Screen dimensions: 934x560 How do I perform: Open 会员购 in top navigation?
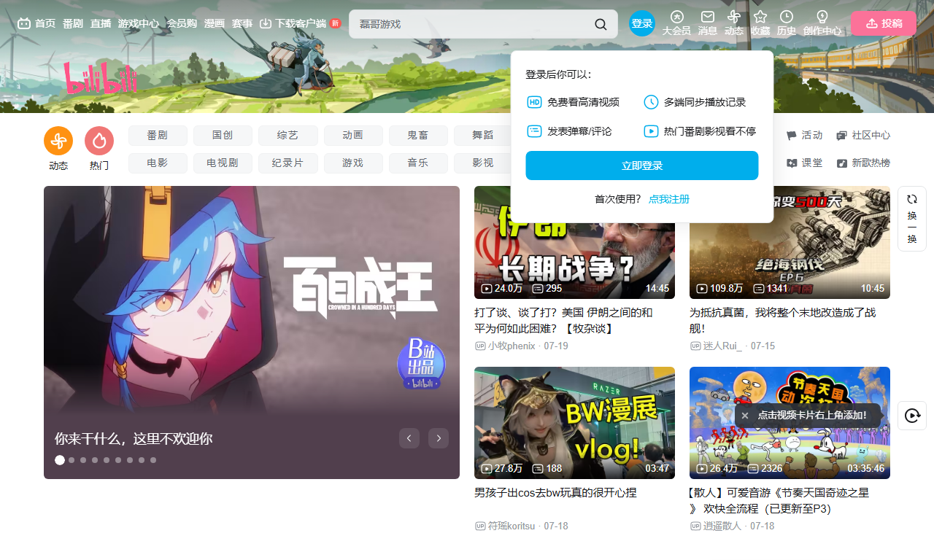click(182, 23)
